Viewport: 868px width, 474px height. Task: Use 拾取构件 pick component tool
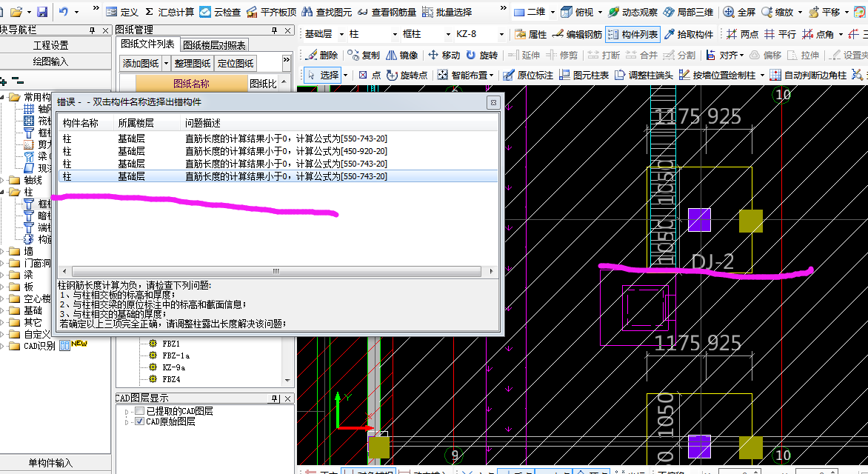pos(689,34)
